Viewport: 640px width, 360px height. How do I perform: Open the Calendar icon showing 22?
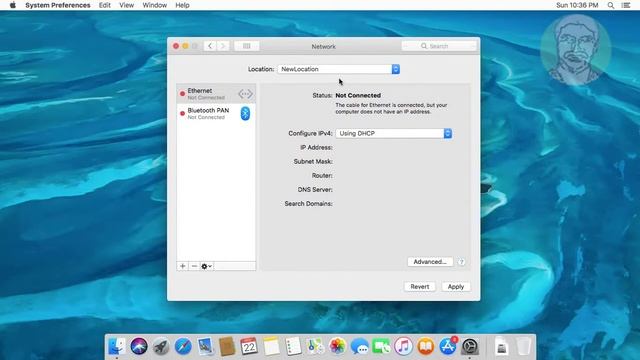249,347
